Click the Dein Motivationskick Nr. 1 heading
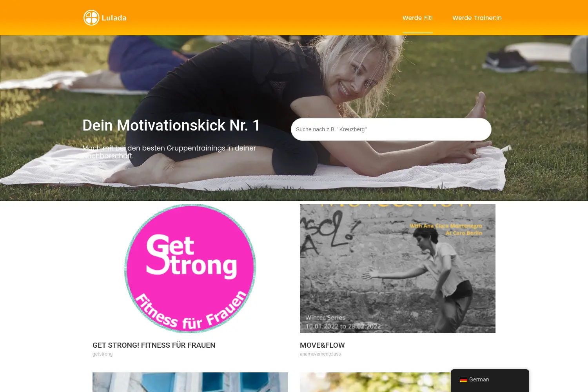588x392 pixels. click(171, 125)
